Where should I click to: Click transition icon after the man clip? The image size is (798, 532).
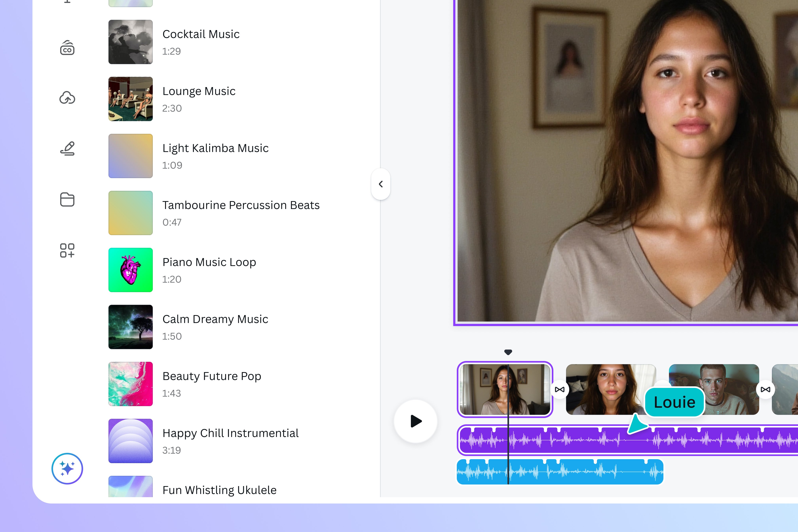pos(765,389)
